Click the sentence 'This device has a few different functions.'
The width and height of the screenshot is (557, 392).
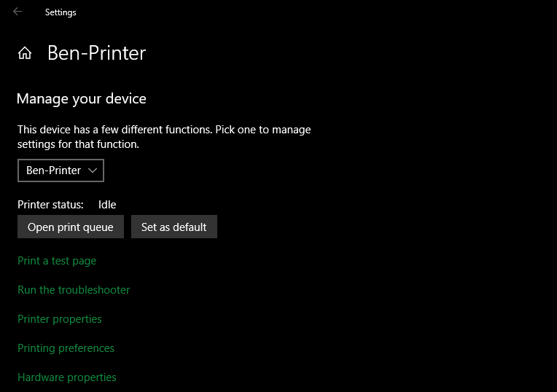pos(115,130)
